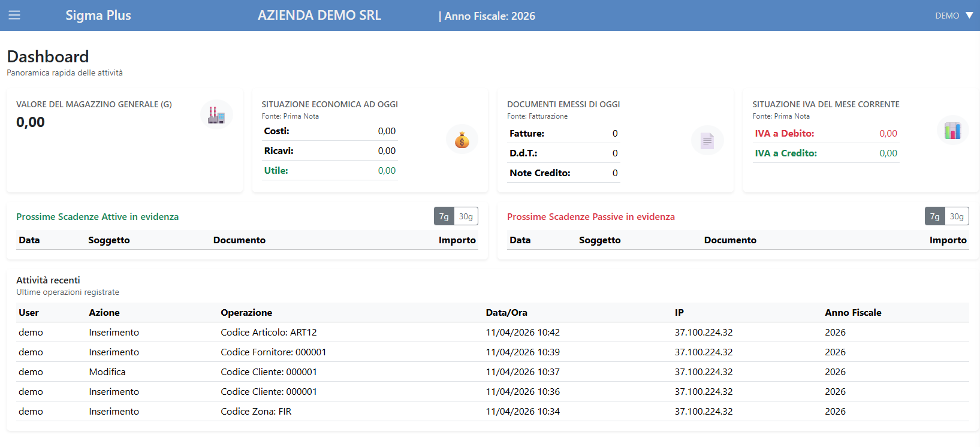980x447 pixels.
Task: Click the Sigma Plus brand link
Action: click(x=98, y=16)
